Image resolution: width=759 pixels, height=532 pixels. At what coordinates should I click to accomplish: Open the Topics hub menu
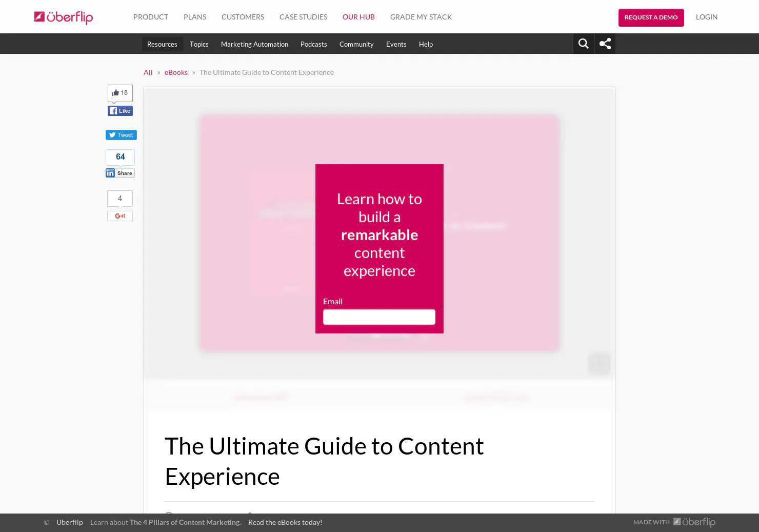[x=199, y=44]
